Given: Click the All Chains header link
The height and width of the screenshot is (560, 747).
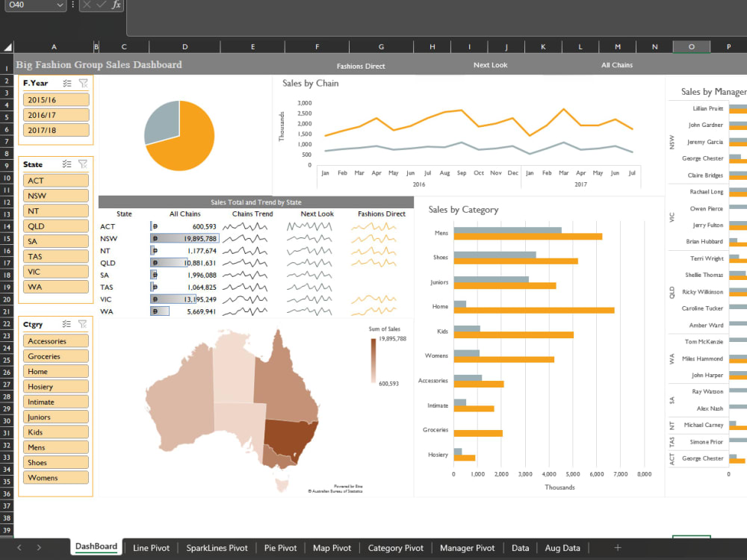Looking at the screenshot, I should tap(617, 65).
